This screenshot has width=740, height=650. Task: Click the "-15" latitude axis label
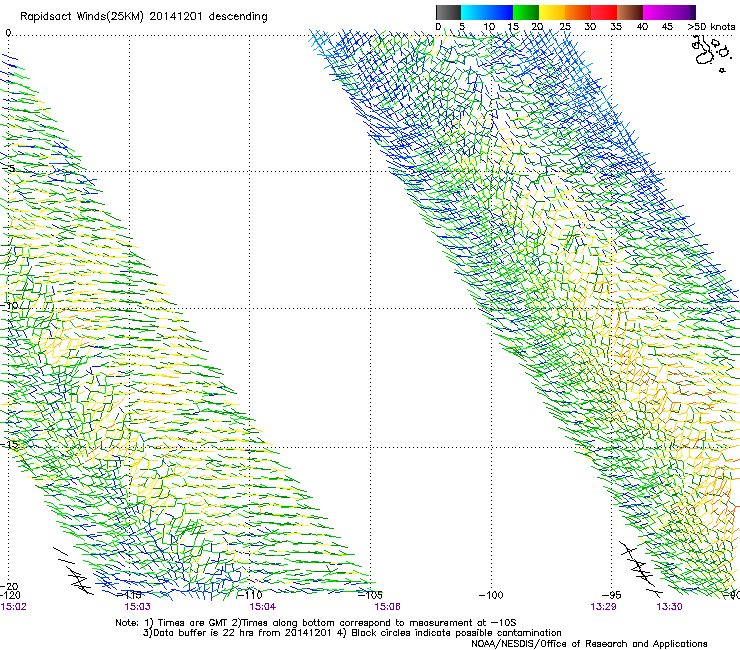[9, 444]
